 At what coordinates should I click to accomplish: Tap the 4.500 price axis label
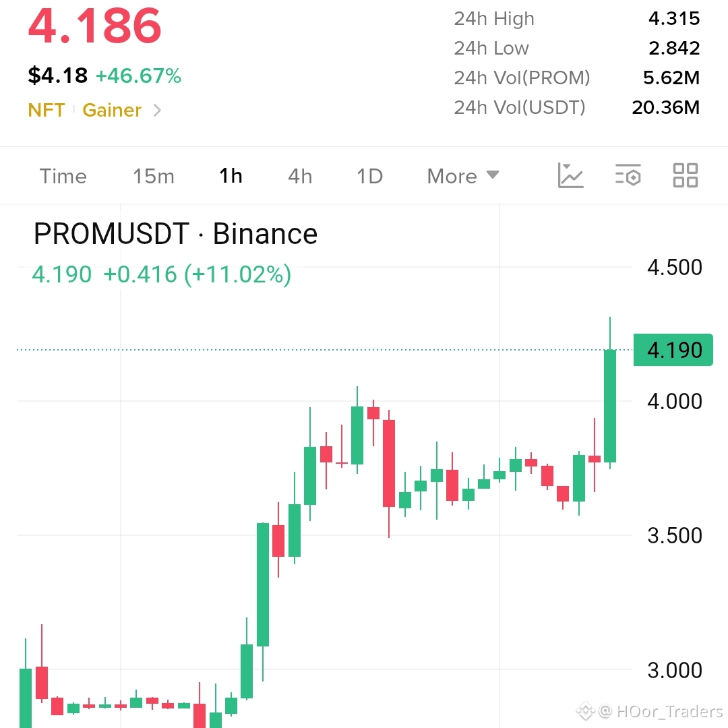[x=675, y=268]
